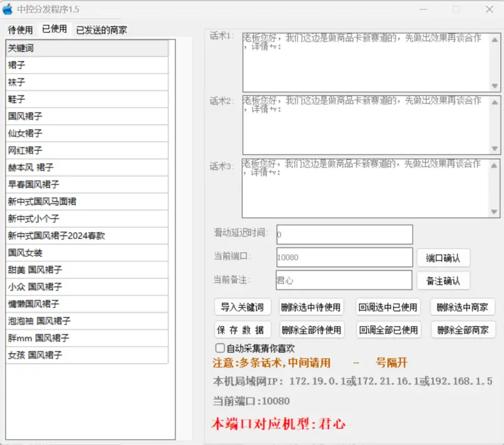Select keyword 新中式国风马面裙 in list
This screenshot has width=504, height=445.
(x=87, y=202)
